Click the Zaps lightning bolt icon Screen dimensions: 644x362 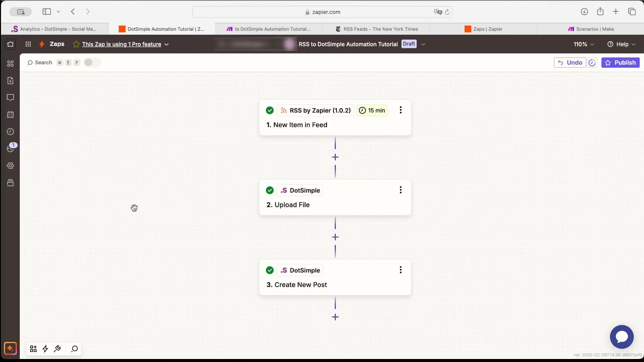pyautogui.click(x=42, y=44)
